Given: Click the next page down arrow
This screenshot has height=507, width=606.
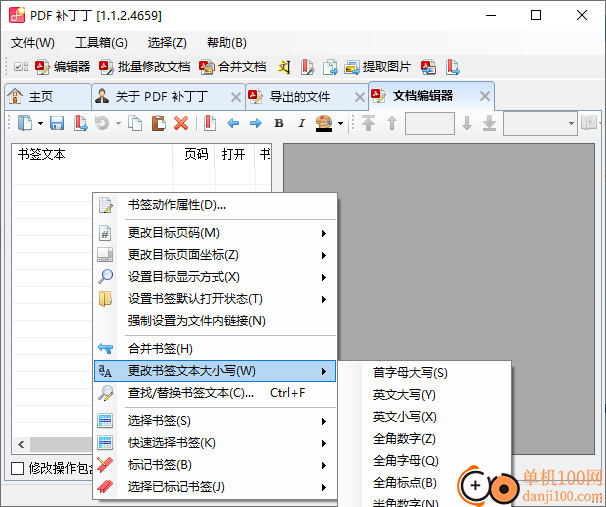Looking at the screenshot, I should click(467, 123).
